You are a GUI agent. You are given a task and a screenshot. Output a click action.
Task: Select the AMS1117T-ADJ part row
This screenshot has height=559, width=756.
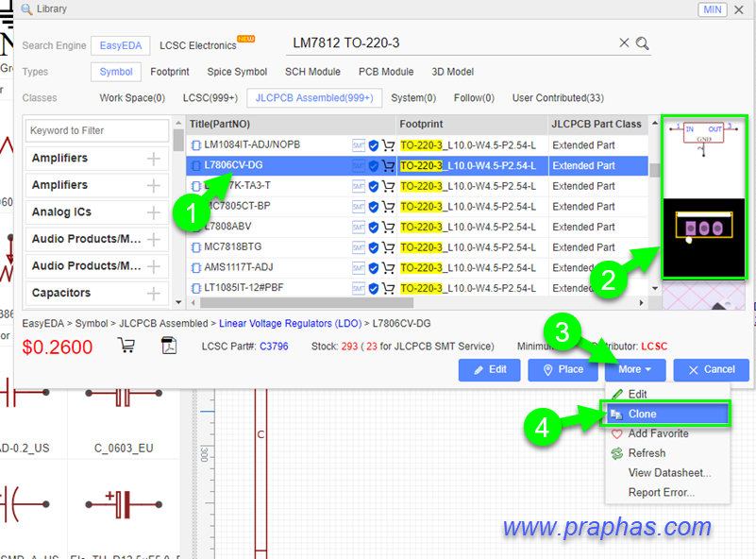click(x=417, y=268)
